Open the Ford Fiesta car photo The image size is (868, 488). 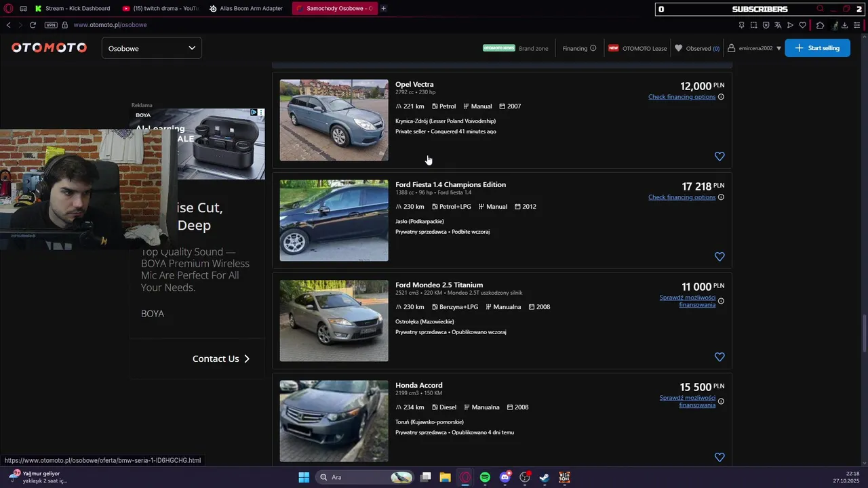tap(334, 220)
